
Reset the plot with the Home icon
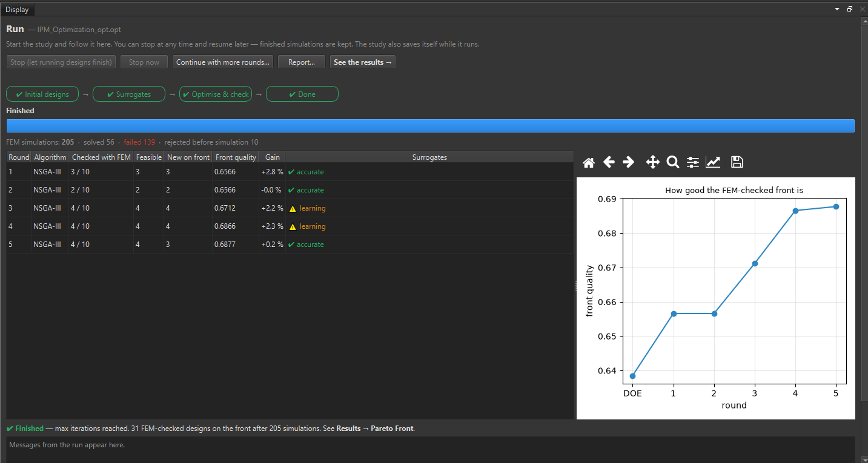pos(588,162)
